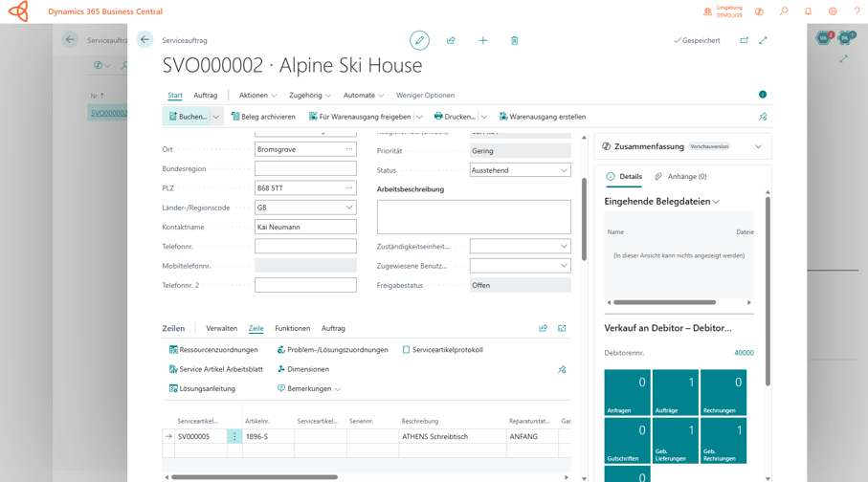
Task: Expand Für Warenausgang freigeben dropdown arrow
Action: [419, 117]
